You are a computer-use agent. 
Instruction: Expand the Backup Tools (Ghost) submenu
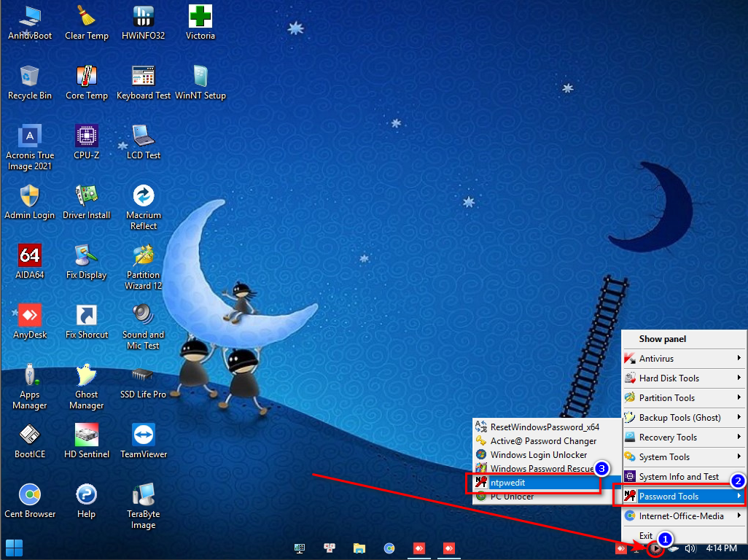click(684, 417)
